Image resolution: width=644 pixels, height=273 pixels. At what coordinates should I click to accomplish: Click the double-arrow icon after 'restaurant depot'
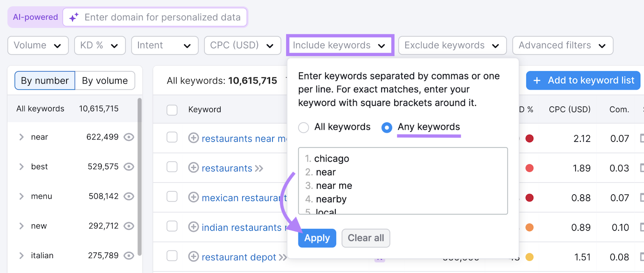click(x=282, y=257)
